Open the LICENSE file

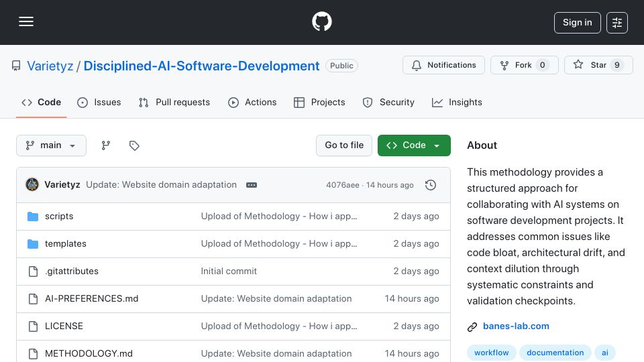[x=64, y=326]
